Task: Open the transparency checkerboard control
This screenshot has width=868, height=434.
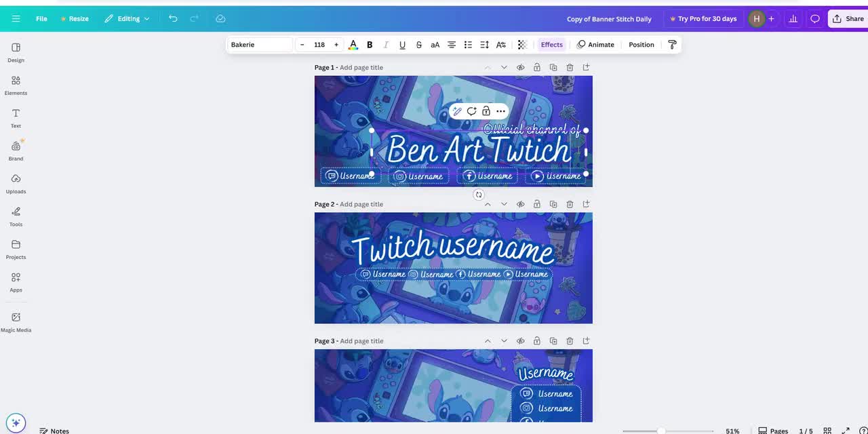Action: coord(521,44)
